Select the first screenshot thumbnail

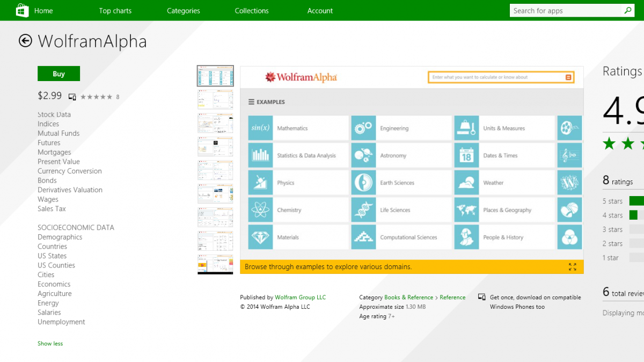pos(216,76)
